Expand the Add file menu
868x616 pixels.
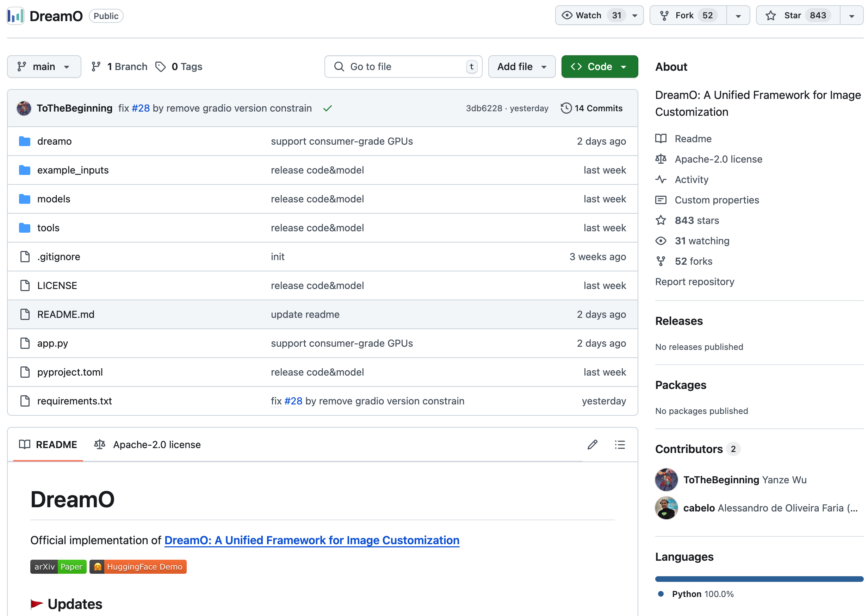click(x=521, y=67)
